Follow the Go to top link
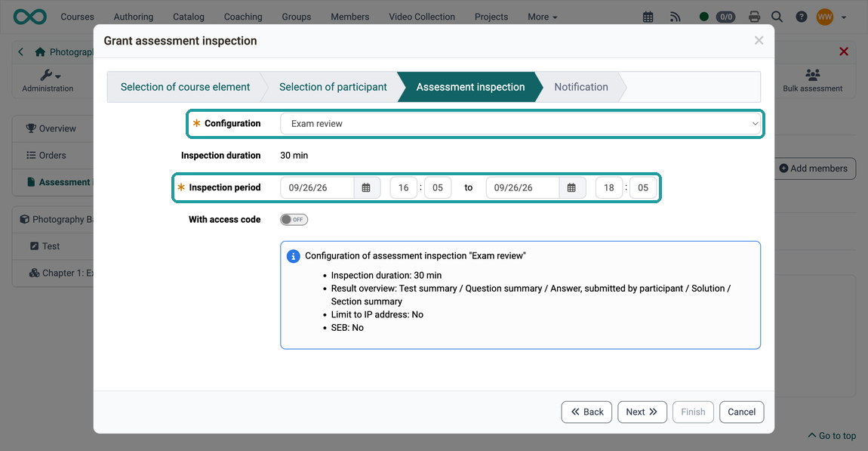The image size is (868, 451). point(832,435)
